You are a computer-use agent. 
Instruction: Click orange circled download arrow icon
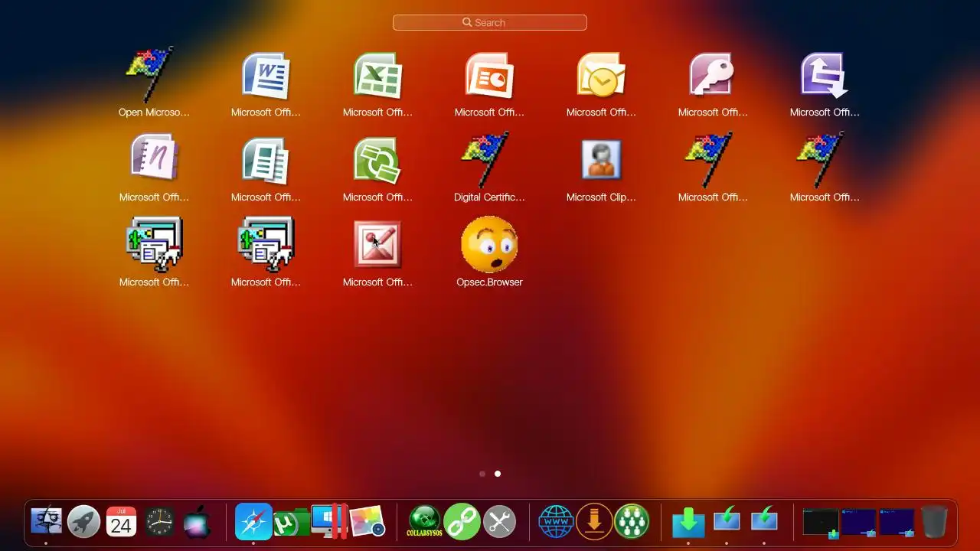click(594, 522)
